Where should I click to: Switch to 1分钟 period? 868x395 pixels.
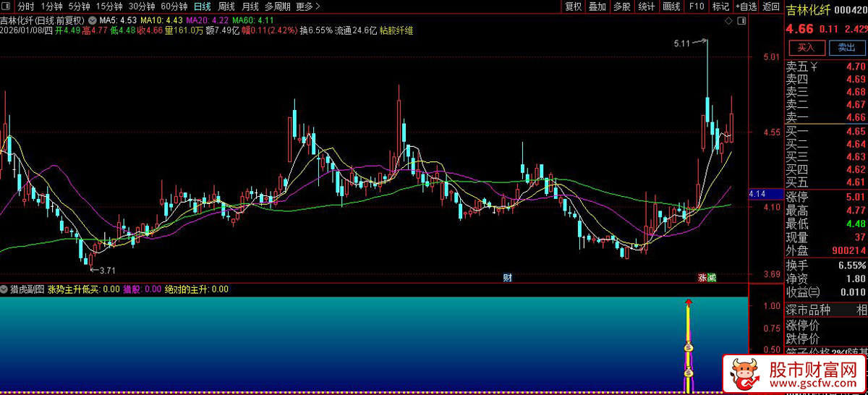pyautogui.click(x=52, y=7)
